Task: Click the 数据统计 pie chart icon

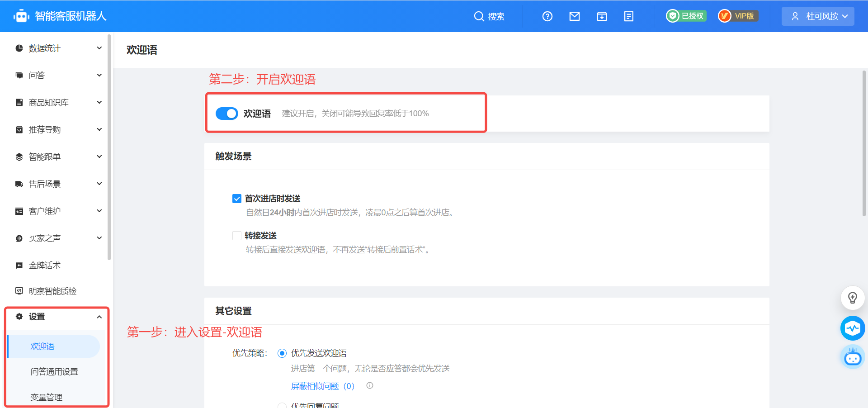Action: pyautogui.click(x=19, y=48)
